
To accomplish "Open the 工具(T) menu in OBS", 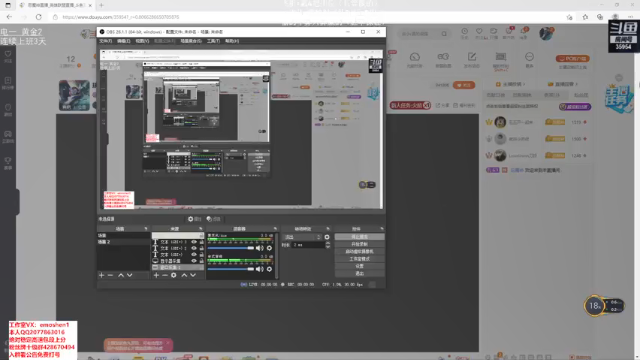I will point(213,41).
